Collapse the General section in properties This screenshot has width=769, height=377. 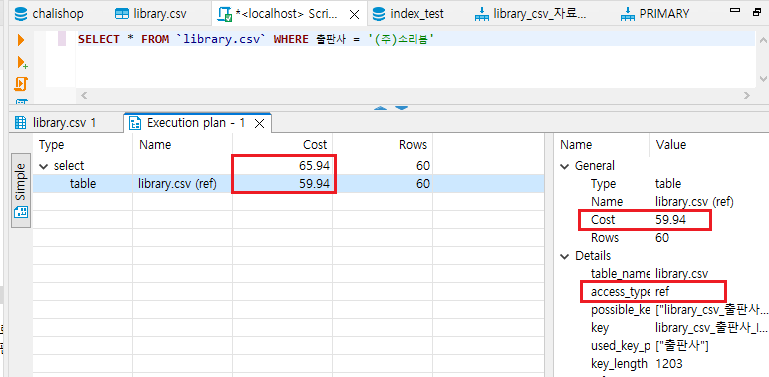click(x=565, y=166)
